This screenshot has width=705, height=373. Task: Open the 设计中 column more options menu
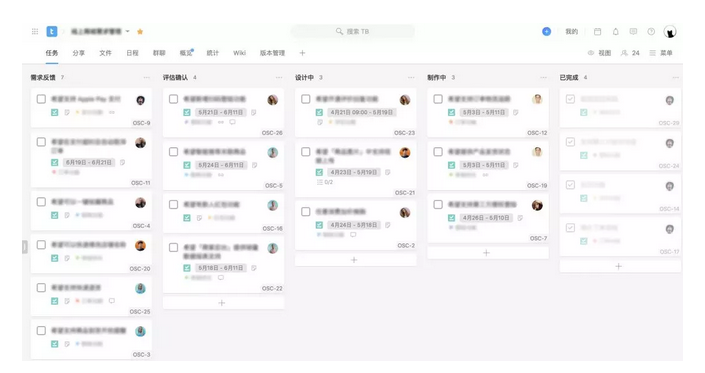411,77
